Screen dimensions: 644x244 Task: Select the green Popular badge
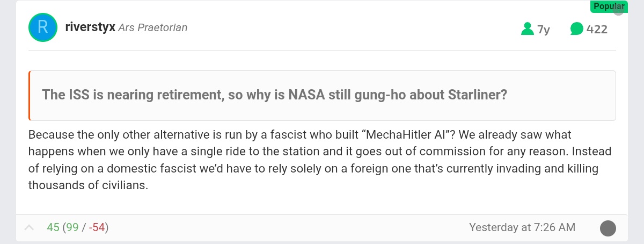[x=608, y=6]
